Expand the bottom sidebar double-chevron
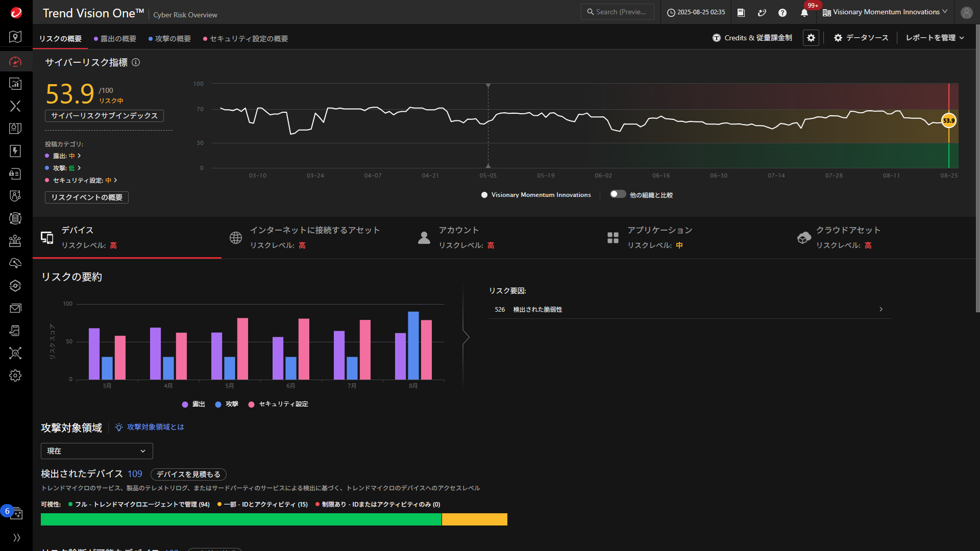 coord(16,538)
